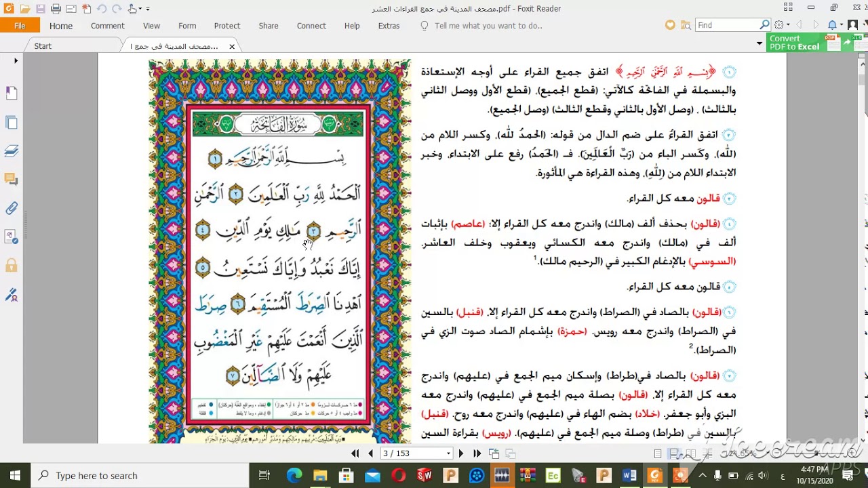Click the Save icon in quick access toolbar
The image size is (868, 488).
coord(40,9)
